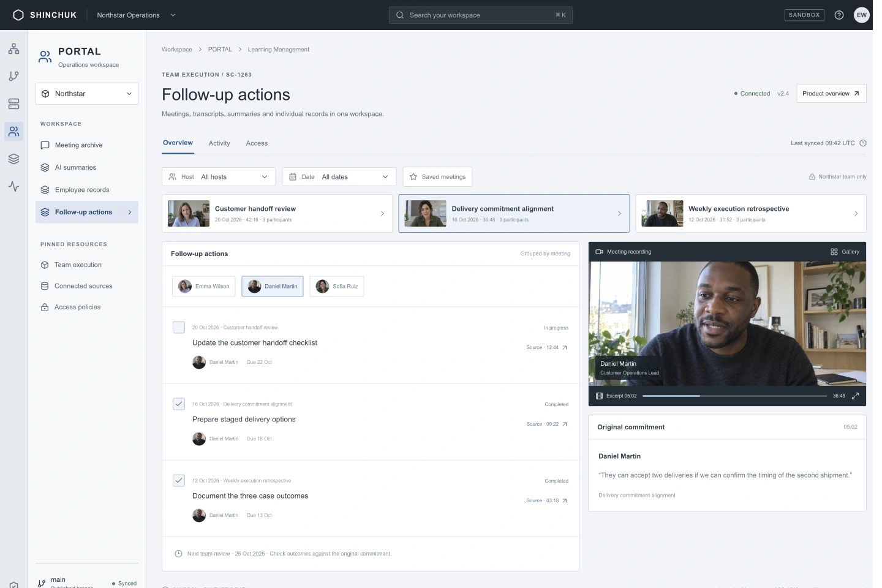Check the Update the customer handoff checklist box

(179, 327)
